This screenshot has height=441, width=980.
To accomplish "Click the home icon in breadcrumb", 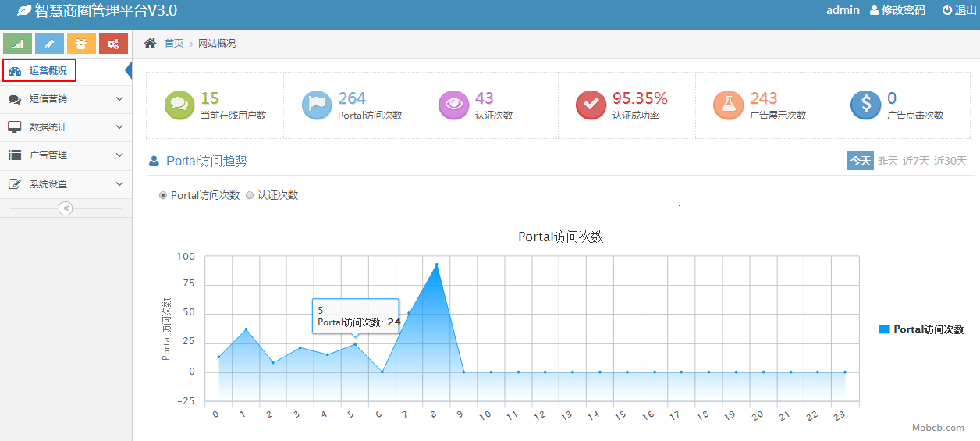I will pos(150,44).
